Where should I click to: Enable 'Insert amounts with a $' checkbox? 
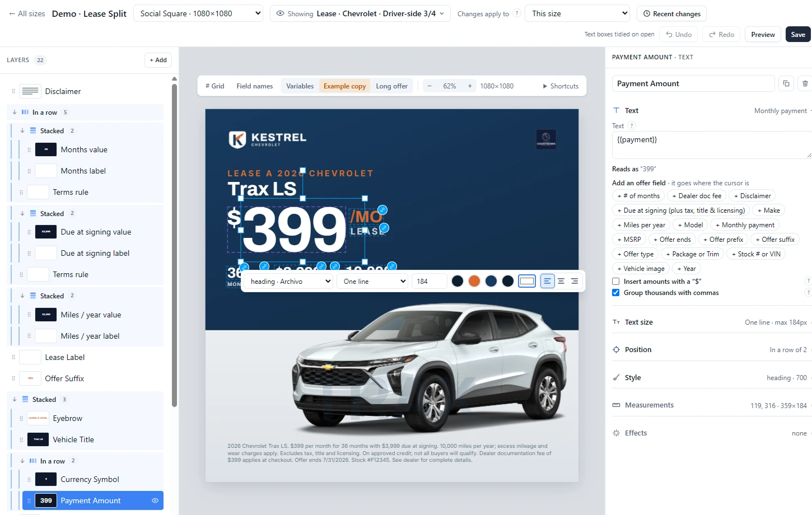click(x=616, y=282)
